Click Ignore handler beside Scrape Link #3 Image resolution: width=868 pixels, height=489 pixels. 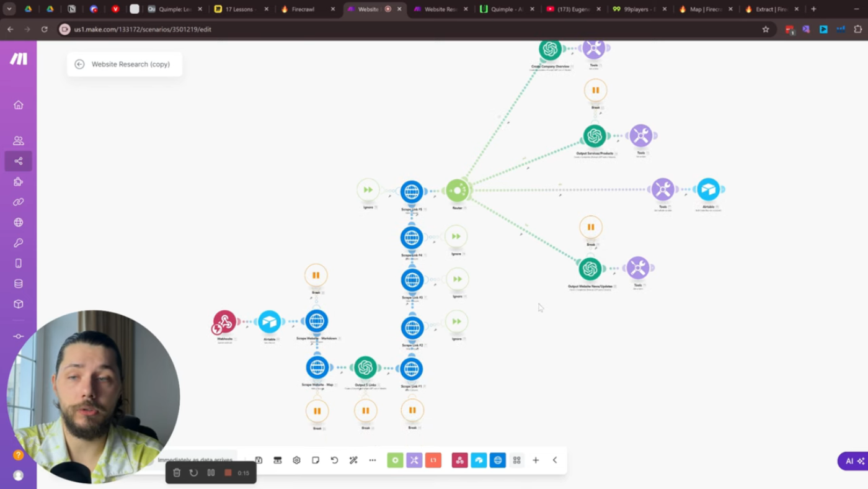pos(458,279)
